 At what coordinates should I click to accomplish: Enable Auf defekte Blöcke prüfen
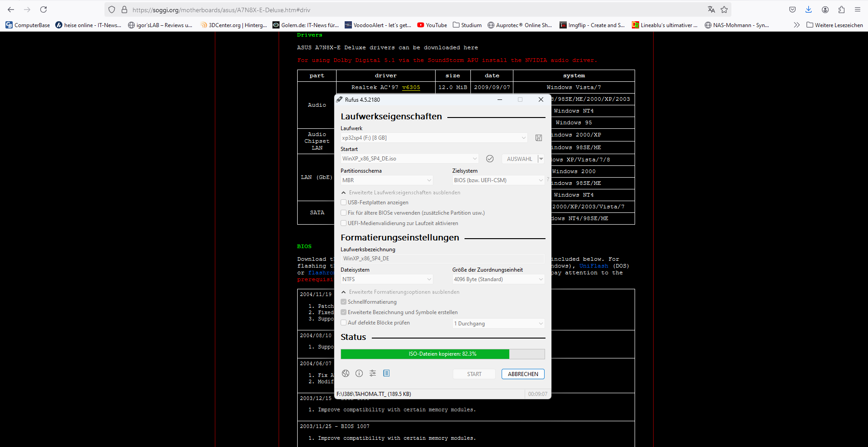pos(344,323)
